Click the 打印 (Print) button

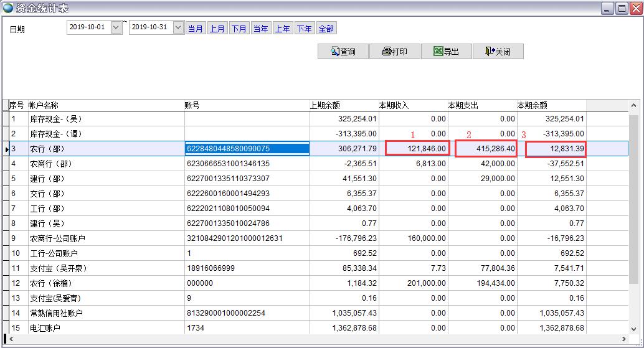point(395,52)
